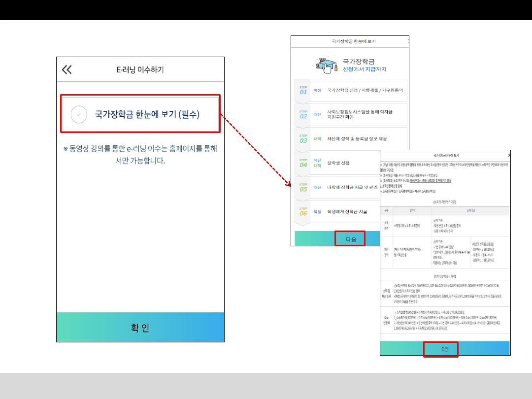Select the STEP 01 badge icon
The height and width of the screenshot is (399, 532).
tap(303, 91)
